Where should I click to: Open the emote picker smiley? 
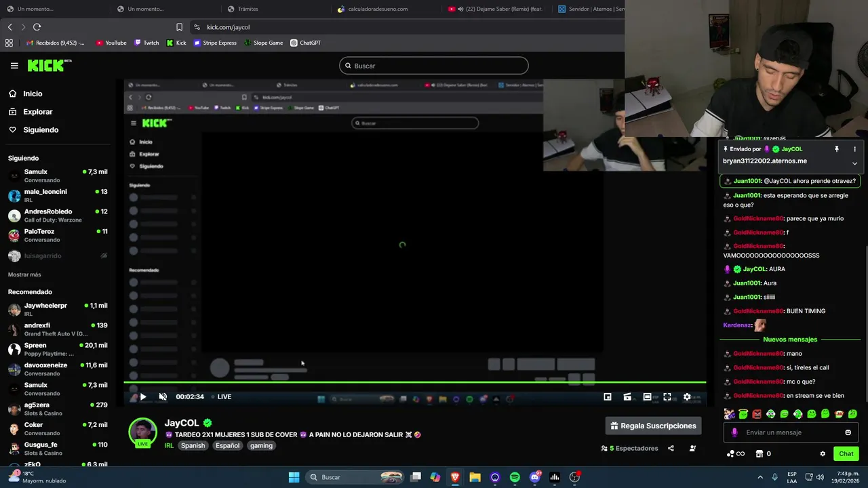(x=848, y=432)
